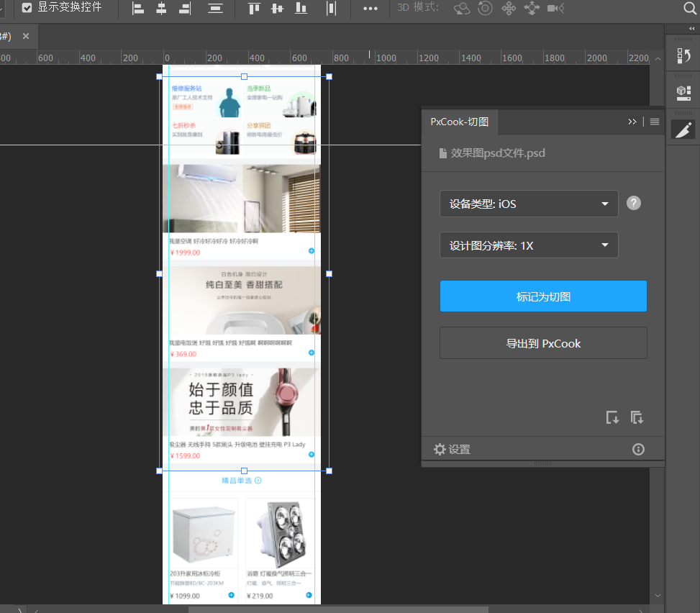Viewport: 700px width, 613px height.
Task: Click the 始于颜值 忠于品质 banner
Action: 242,402
